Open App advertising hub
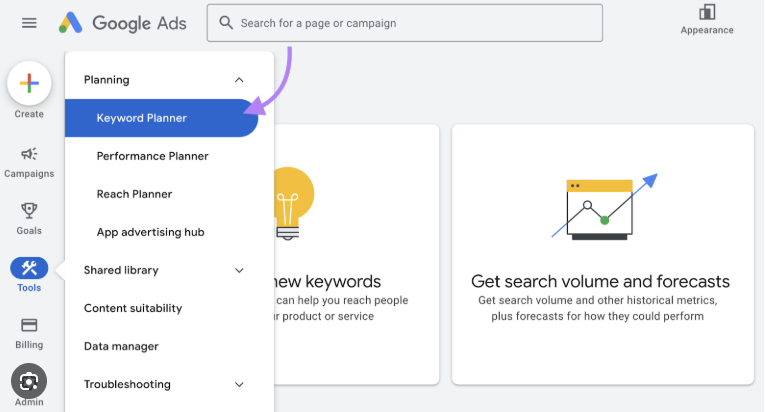Image resolution: width=765 pixels, height=412 pixels. [x=151, y=232]
